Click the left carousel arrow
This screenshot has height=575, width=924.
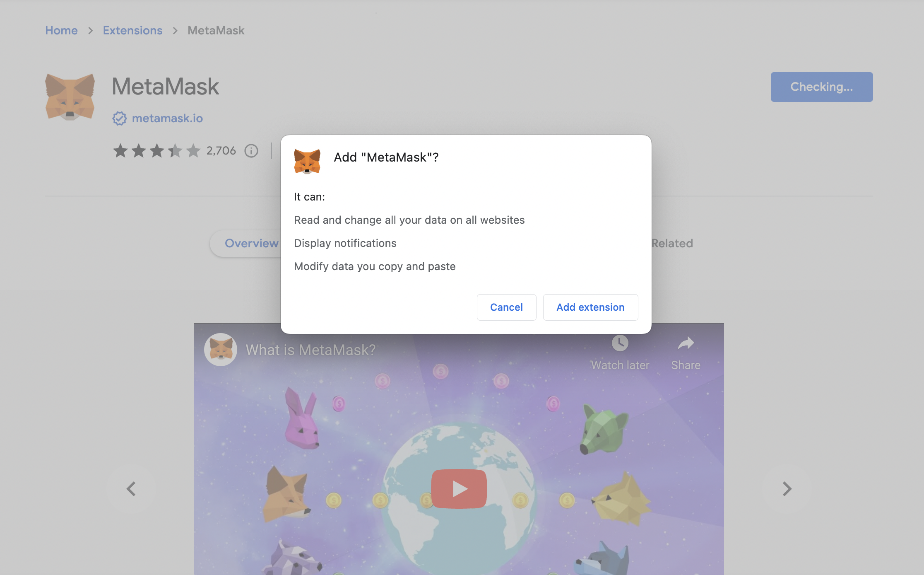(131, 489)
